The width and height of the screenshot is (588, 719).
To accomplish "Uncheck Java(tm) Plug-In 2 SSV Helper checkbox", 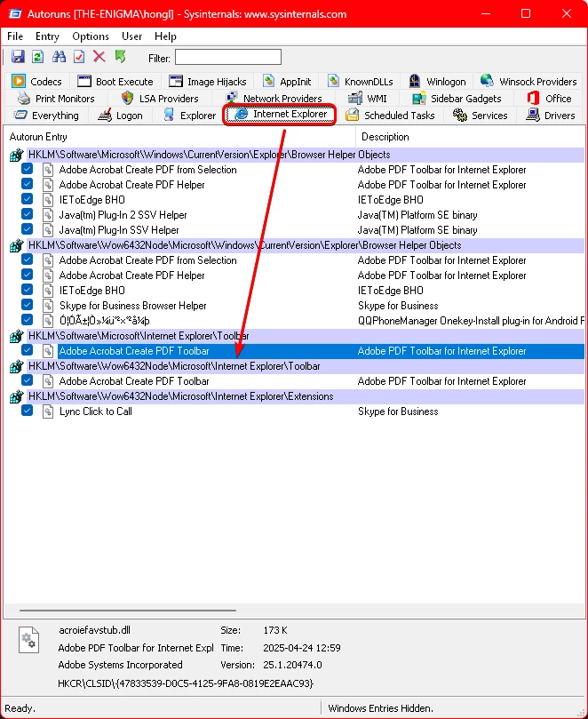I will coord(27,214).
